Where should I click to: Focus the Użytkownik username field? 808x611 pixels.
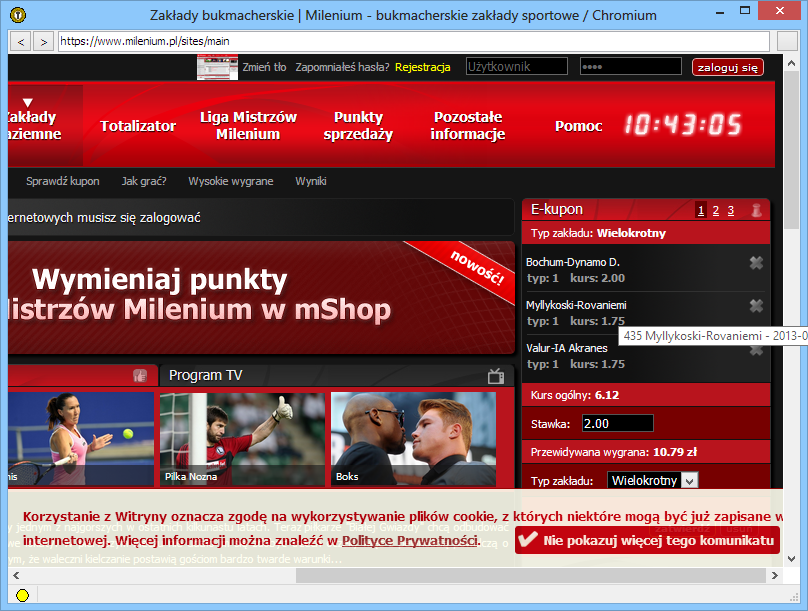[x=517, y=66]
